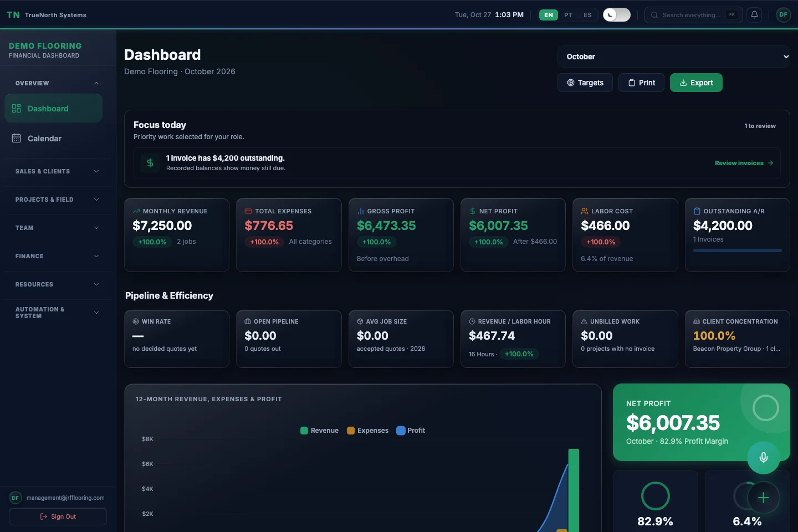The height and width of the screenshot is (532, 798).
Task: Click the Gross Profit bar chart icon
Action: 361,211
